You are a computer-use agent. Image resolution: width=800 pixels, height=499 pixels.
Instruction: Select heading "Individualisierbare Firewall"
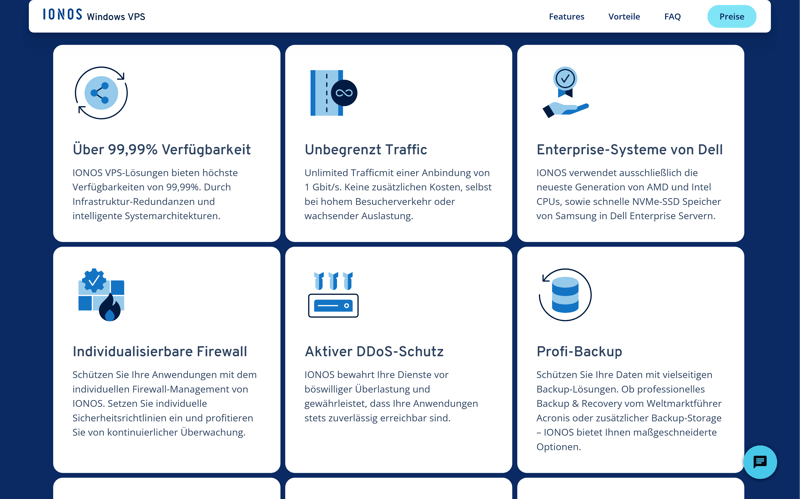tap(160, 352)
